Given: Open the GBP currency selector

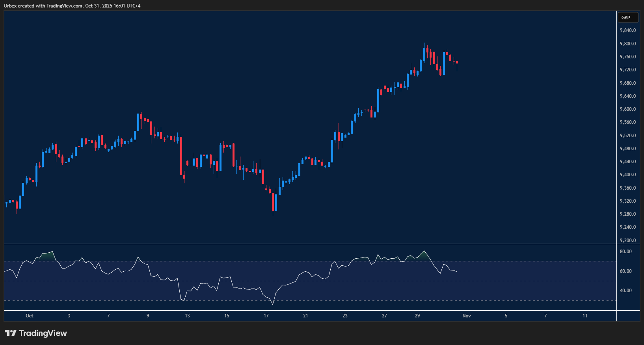Looking at the screenshot, I should pyautogui.click(x=626, y=17).
